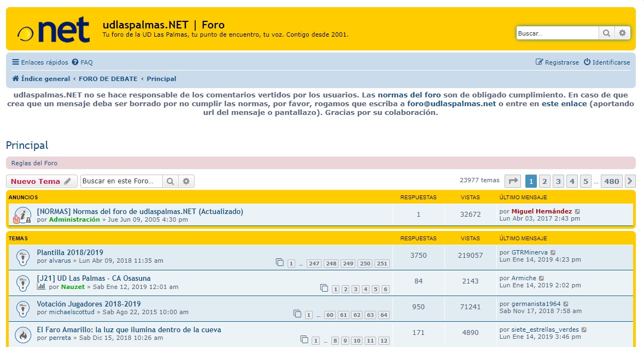Open page 6 of Osasuna topic
Screen dimensions: 644x347
click(x=385, y=289)
